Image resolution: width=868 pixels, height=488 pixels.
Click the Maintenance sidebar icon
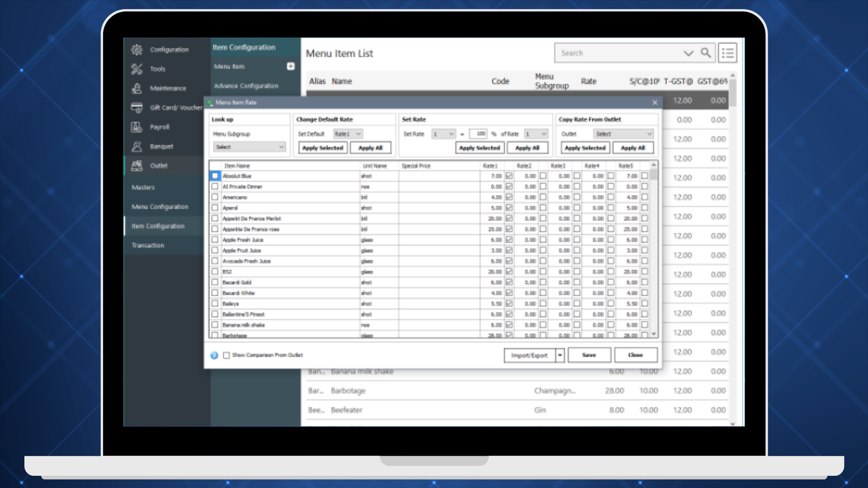click(x=137, y=89)
